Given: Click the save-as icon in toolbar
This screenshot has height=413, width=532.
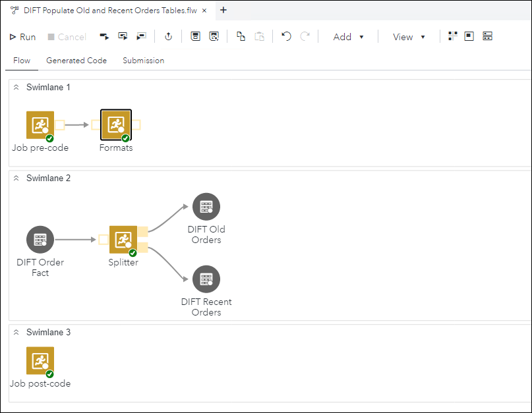Looking at the screenshot, I should tap(214, 36).
